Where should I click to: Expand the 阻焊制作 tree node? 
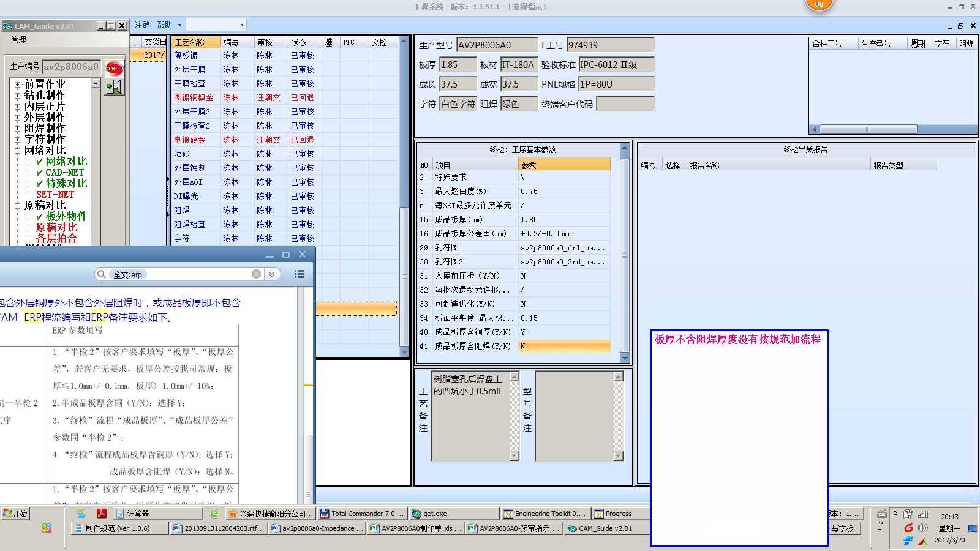(18, 129)
